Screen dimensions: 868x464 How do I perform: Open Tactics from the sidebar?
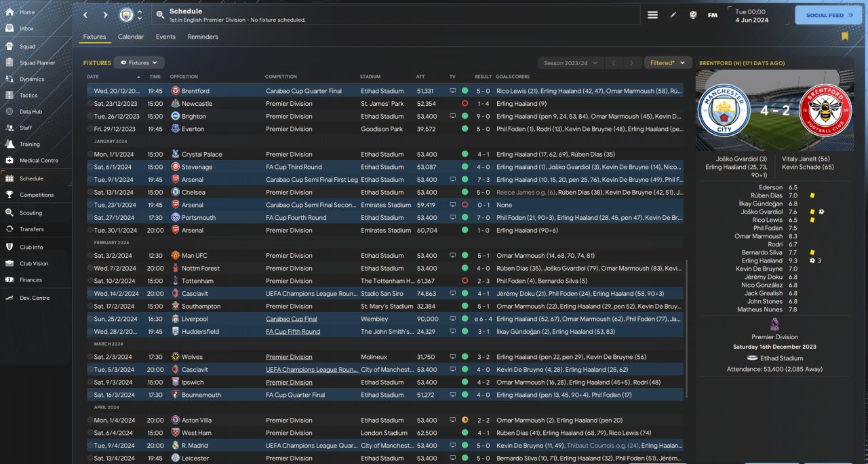tap(28, 95)
